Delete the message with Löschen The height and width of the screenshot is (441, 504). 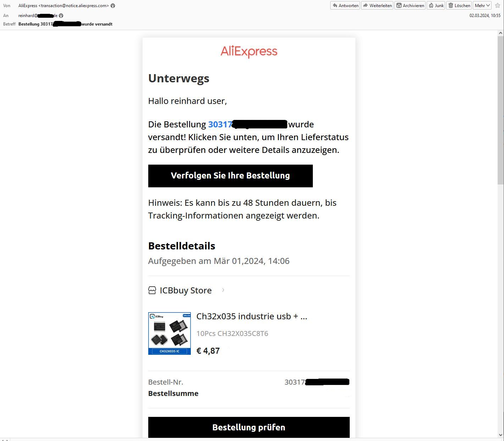coord(459,6)
